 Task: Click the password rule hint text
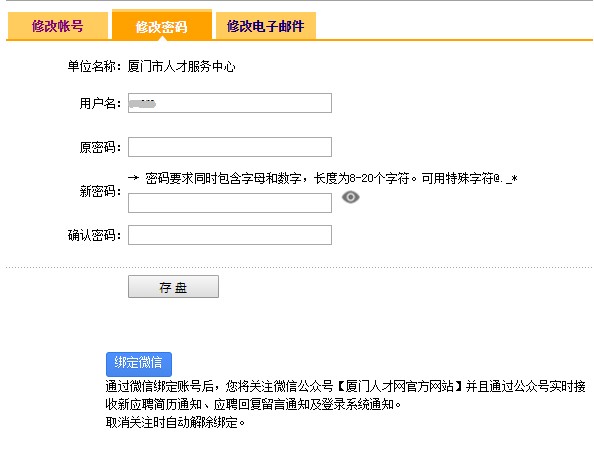[323, 178]
